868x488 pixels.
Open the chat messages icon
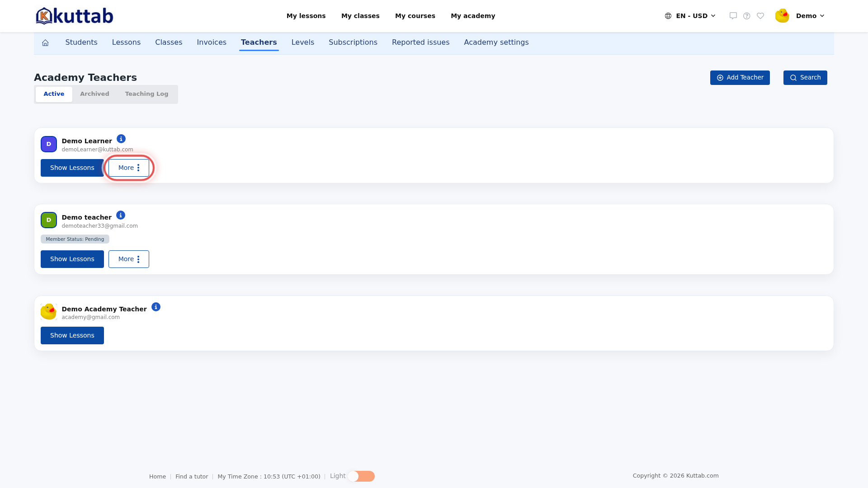tap(733, 16)
